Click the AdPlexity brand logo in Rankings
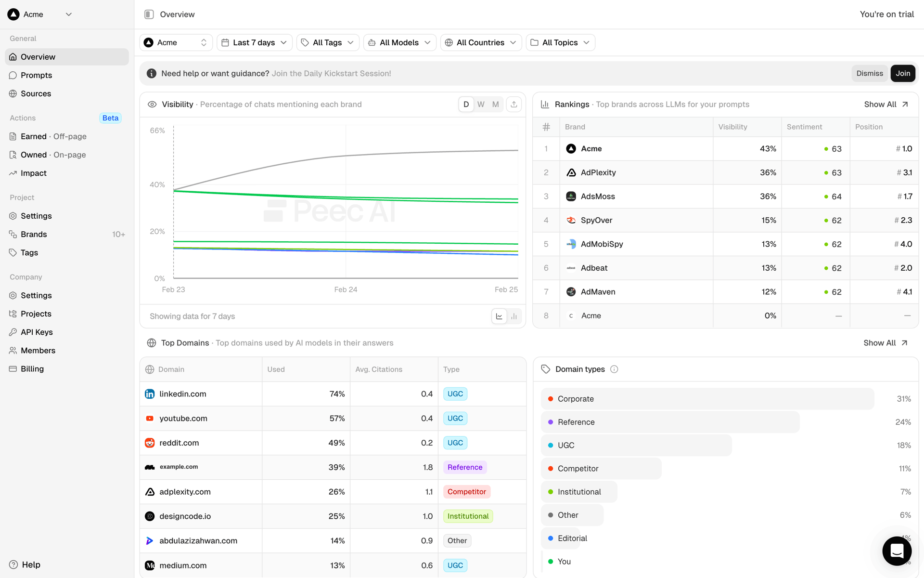The image size is (924, 578). 571,172
